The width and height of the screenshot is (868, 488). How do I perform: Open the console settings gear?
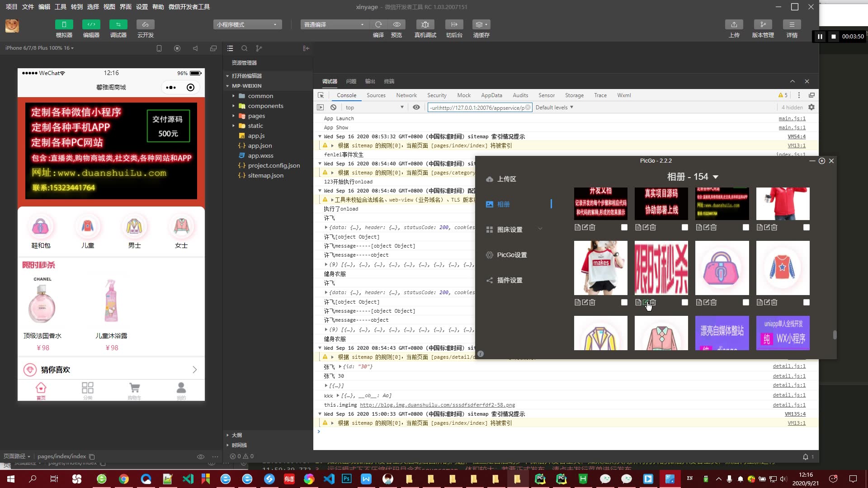point(811,108)
